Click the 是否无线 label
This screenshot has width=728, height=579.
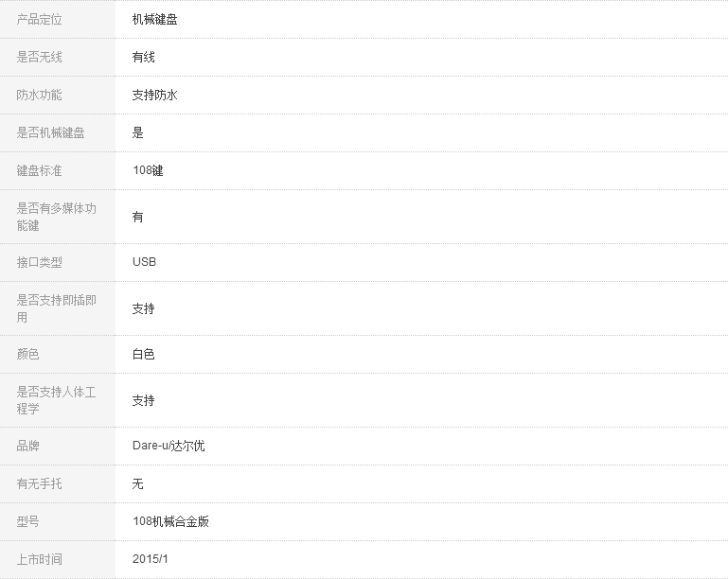tap(40, 57)
